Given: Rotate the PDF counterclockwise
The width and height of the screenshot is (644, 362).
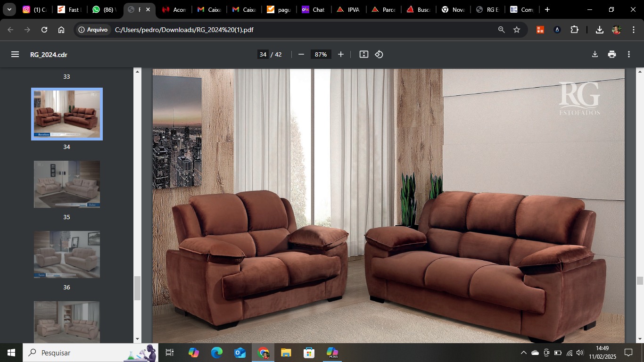Looking at the screenshot, I should click(379, 54).
